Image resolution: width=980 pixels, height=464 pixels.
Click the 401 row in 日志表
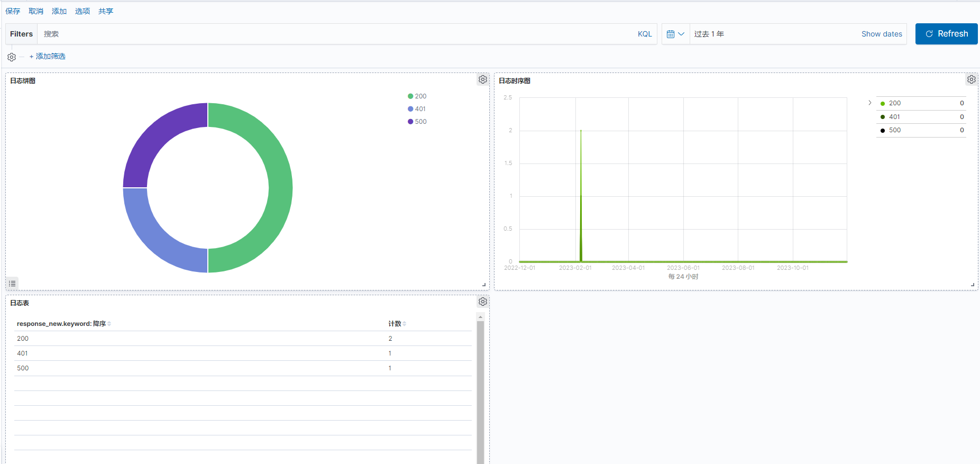(243, 353)
